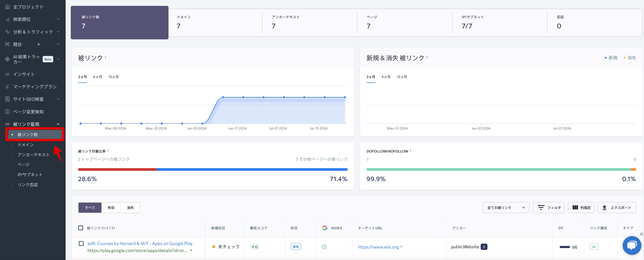Expand the 競合 sidebar section
644x260 pixels.
tap(58, 44)
